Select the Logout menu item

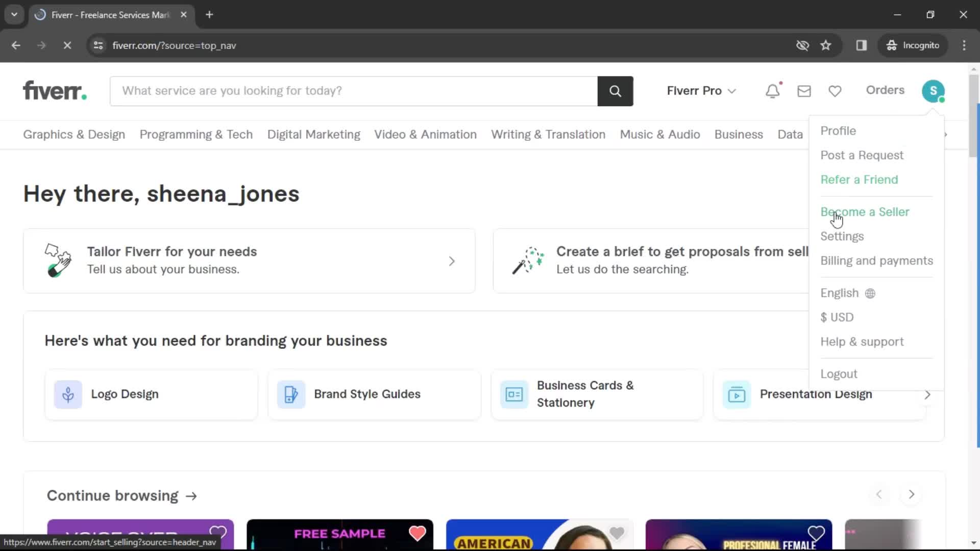pyautogui.click(x=839, y=373)
